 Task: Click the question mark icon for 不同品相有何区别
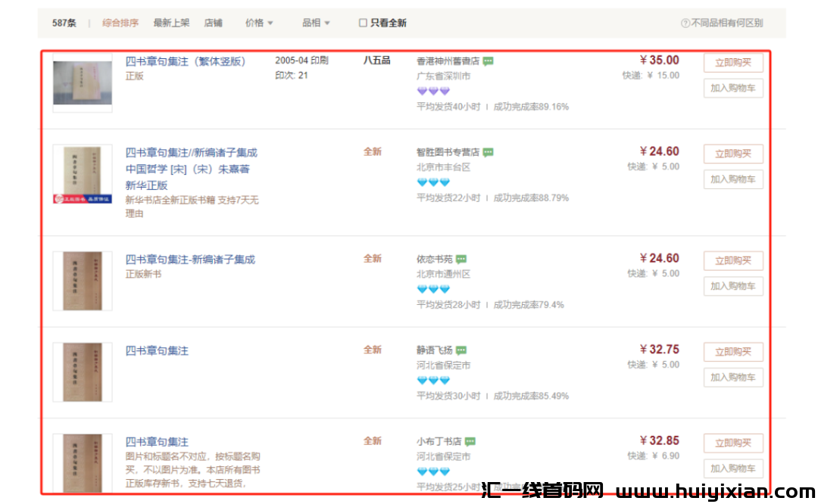[x=685, y=23]
